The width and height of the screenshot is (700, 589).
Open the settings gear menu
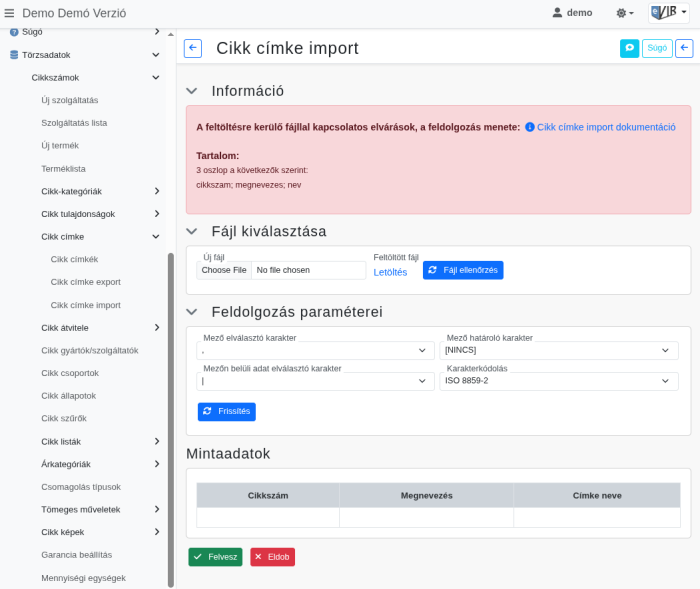click(624, 13)
